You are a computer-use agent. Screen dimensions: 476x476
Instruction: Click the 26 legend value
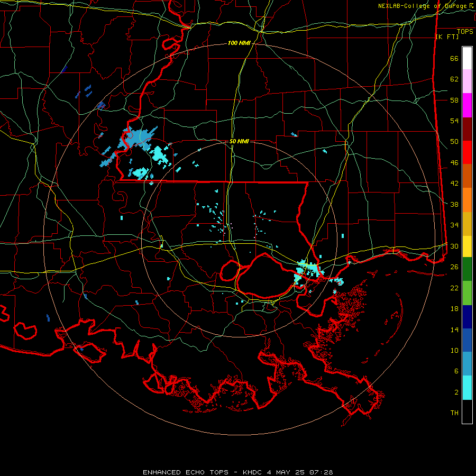(454, 267)
